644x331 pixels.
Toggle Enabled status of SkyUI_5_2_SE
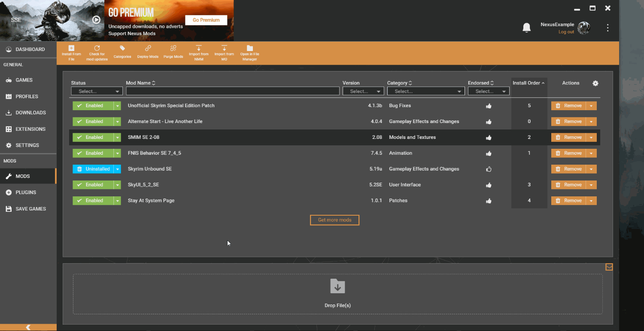click(93, 185)
